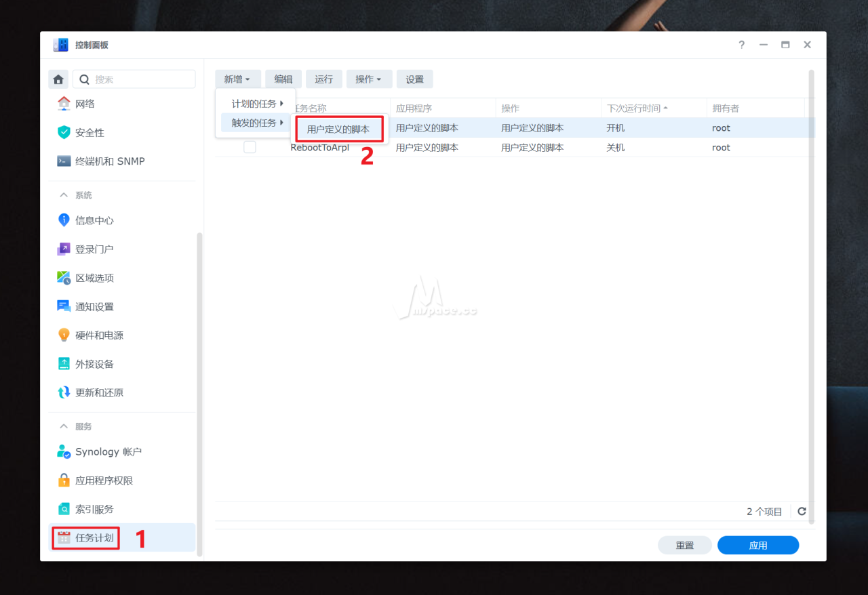The image size is (868, 595).
Task: Click the 编辑 toolbar button
Action: click(x=283, y=79)
